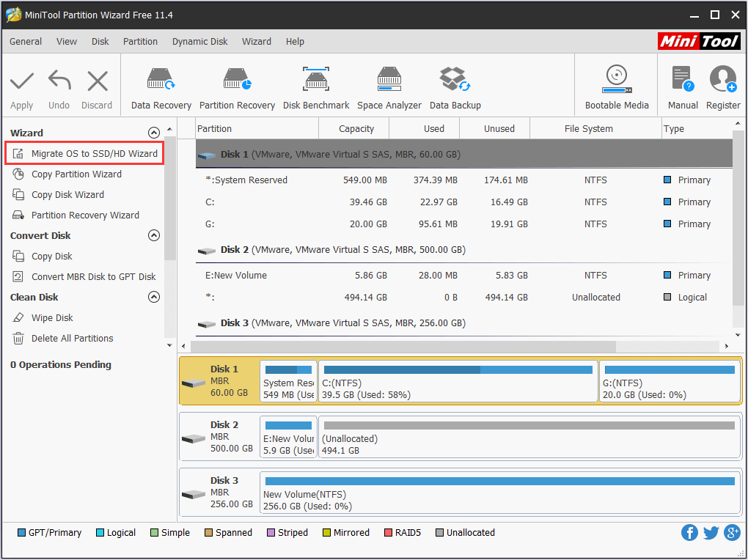Collapse the Clean Disk section

(x=153, y=297)
